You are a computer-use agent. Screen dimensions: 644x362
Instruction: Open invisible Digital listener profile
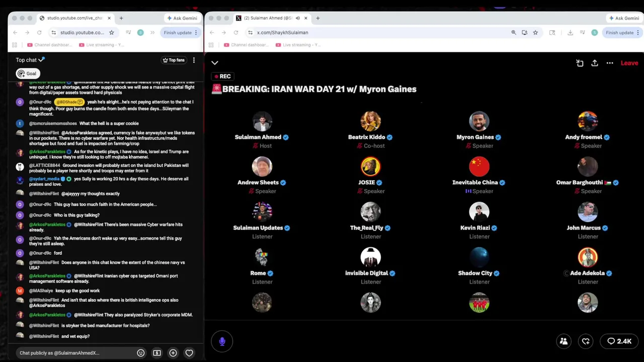(x=371, y=257)
